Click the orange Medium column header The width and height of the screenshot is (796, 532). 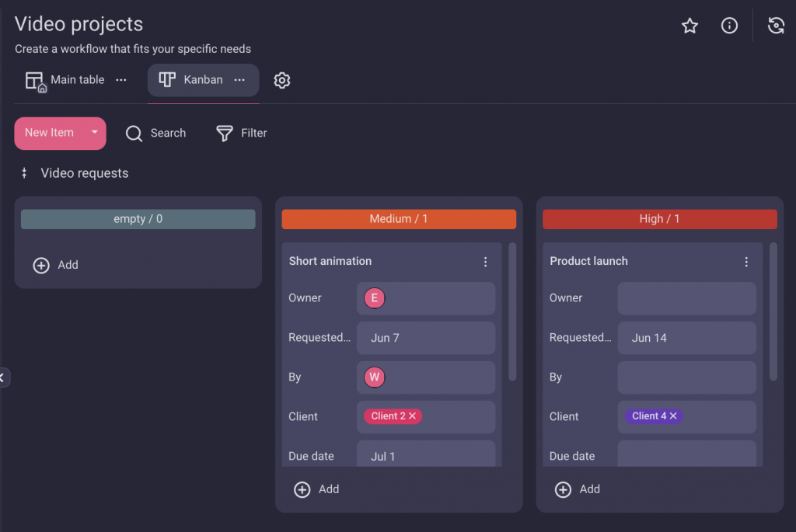(x=399, y=219)
